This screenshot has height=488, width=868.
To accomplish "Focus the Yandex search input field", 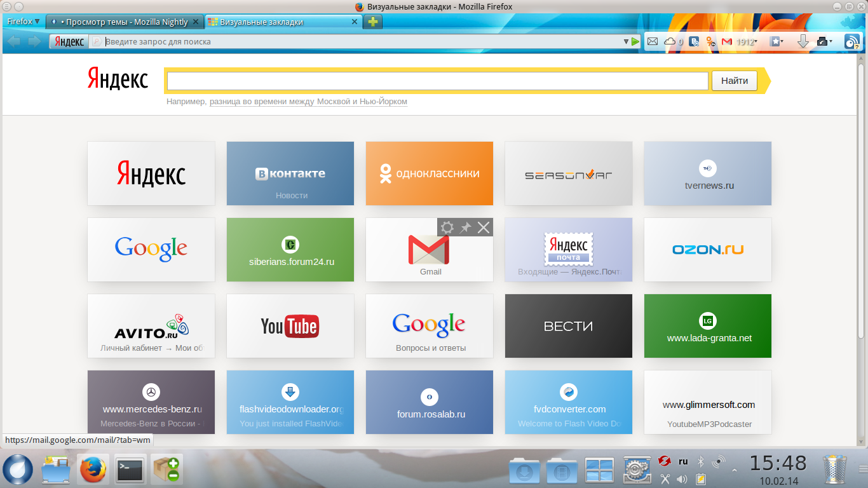I will pyautogui.click(x=438, y=81).
